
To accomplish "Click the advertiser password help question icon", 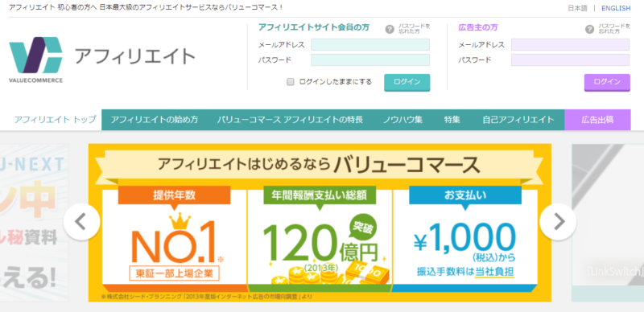I will pos(590,29).
